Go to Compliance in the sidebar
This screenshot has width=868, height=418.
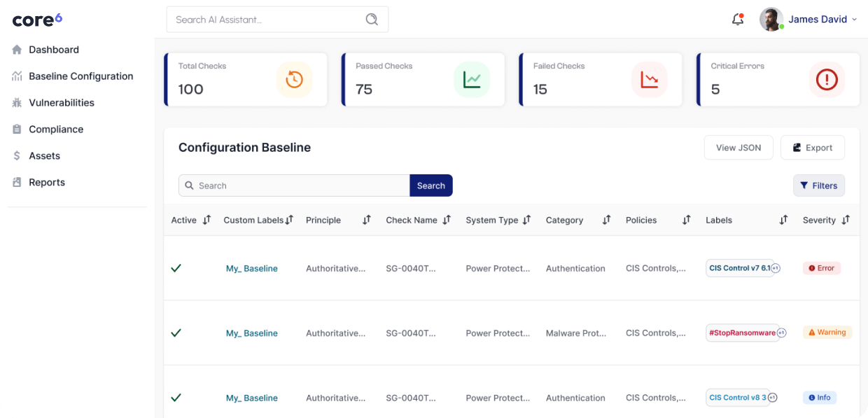tap(55, 130)
